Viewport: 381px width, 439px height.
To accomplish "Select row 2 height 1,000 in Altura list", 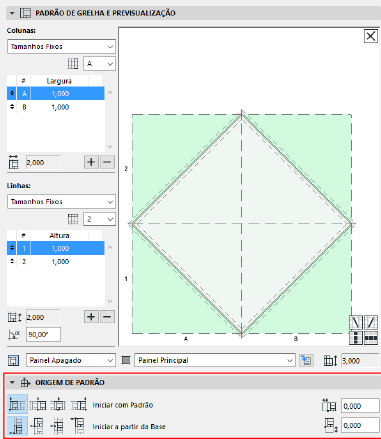I will pos(60,262).
